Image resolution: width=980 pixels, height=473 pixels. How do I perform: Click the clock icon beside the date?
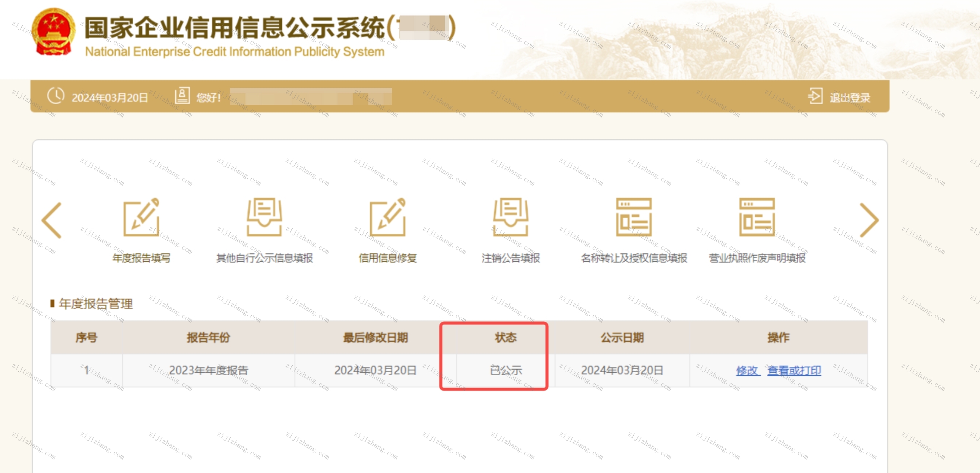click(x=56, y=96)
